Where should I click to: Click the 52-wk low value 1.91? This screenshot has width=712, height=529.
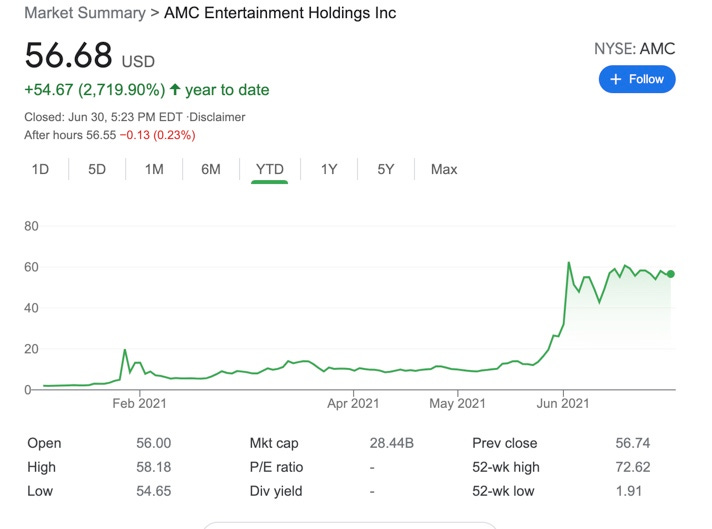pos(628,491)
